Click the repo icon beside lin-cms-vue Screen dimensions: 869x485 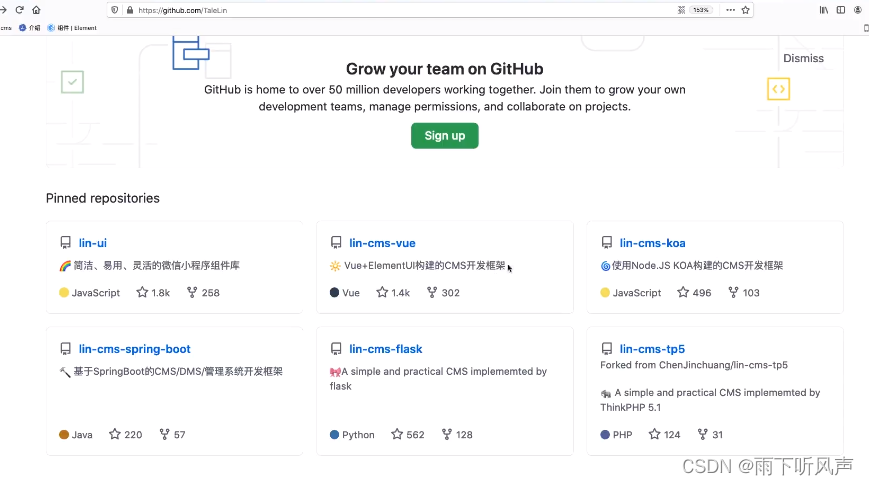point(336,243)
